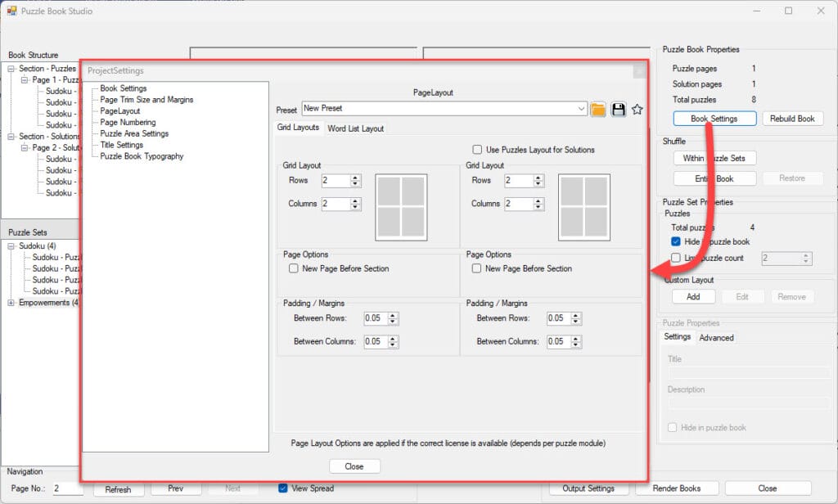
Task: Select Page Trim Size and Margins item
Action: coord(146,100)
